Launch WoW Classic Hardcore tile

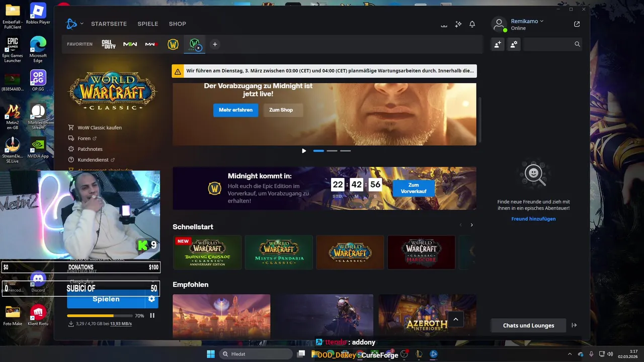(422, 252)
